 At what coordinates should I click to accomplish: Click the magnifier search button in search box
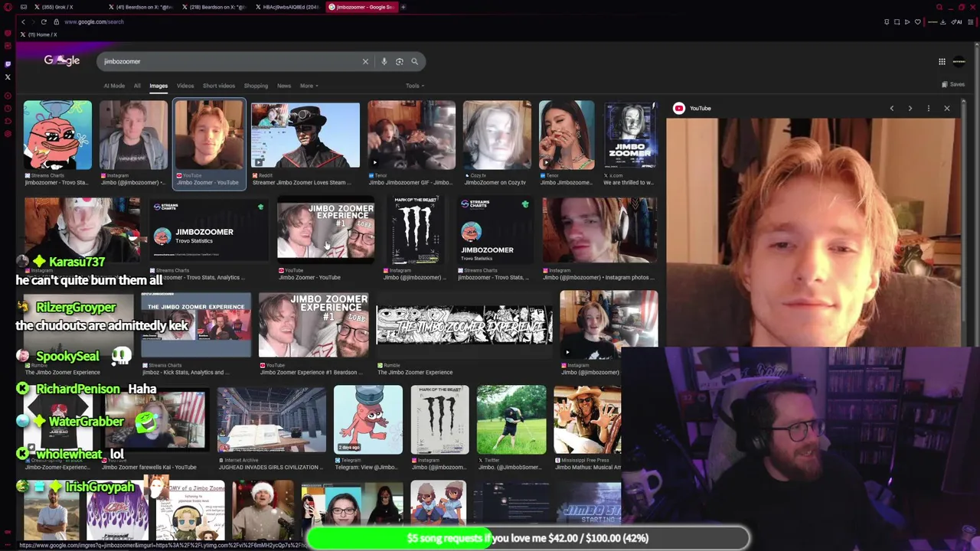pos(415,61)
